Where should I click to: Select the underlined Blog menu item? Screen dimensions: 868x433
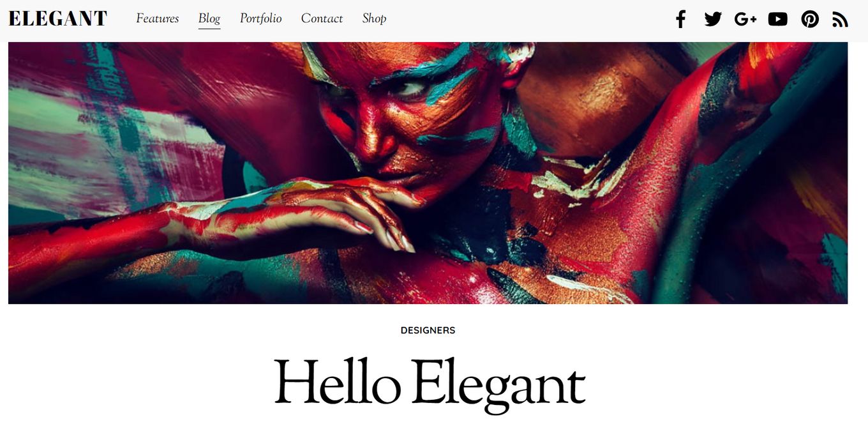(209, 19)
